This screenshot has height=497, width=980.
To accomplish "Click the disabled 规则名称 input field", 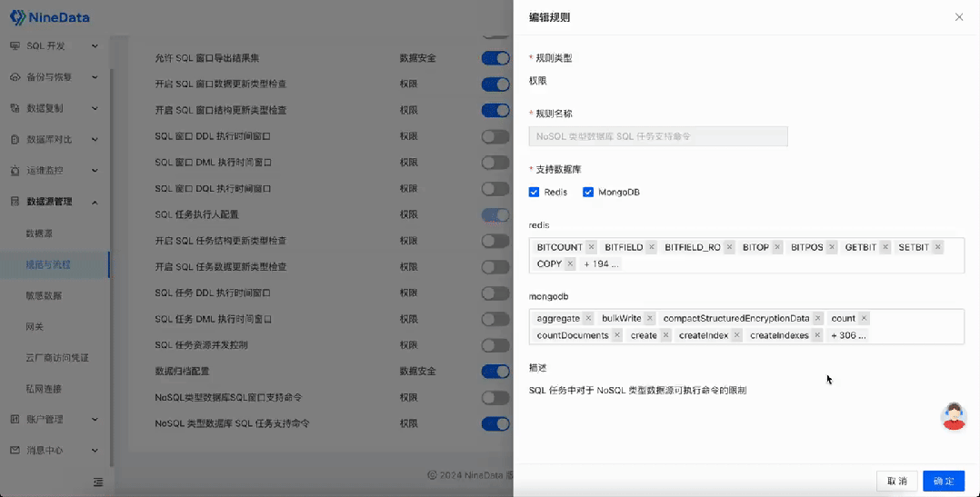I will tap(658, 136).
